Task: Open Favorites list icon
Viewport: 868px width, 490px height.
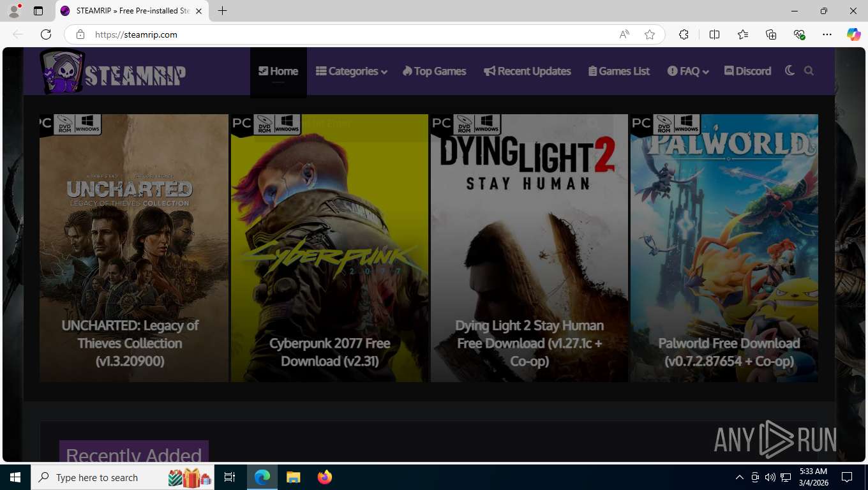Action: 743,34
